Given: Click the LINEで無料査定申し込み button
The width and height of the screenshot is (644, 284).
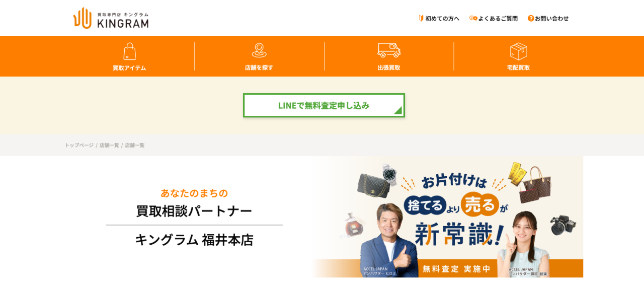Looking at the screenshot, I should tap(324, 105).
